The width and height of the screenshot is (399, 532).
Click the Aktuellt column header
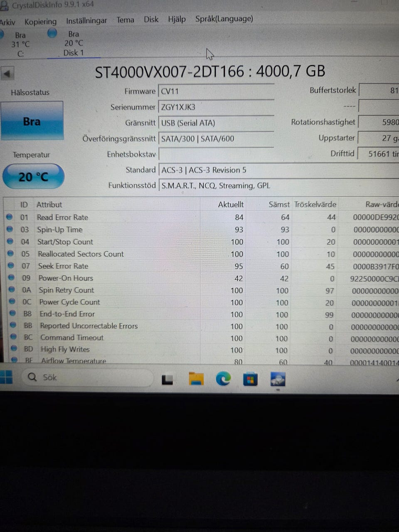click(x=231, y=204)
